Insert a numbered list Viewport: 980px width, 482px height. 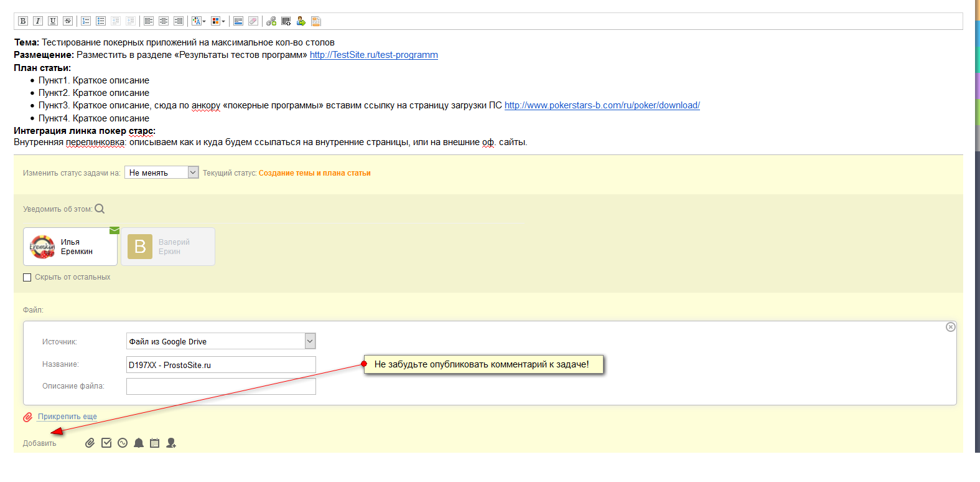coord(86,21)
